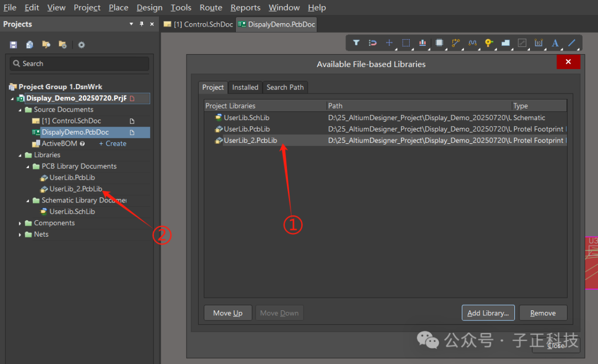Viewport: 598px width, 364px height.
Task: Click the Move Up button
Action: pos(228,313)
